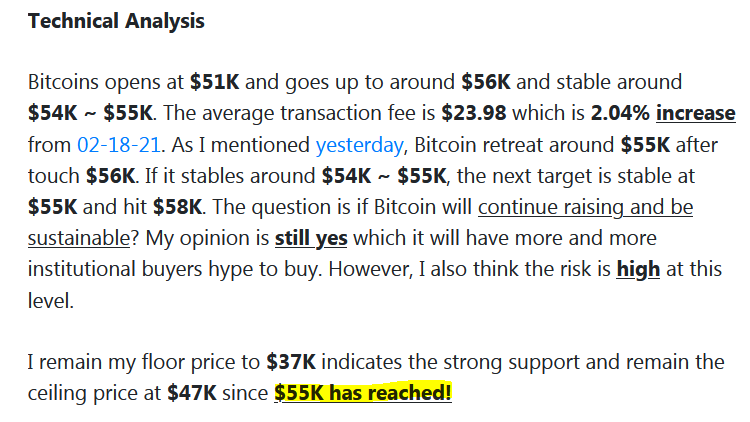Viewport: 750px width, 422px height.
Task: Click the word 'level.' ending first paragraph
Action: [51, 300]
